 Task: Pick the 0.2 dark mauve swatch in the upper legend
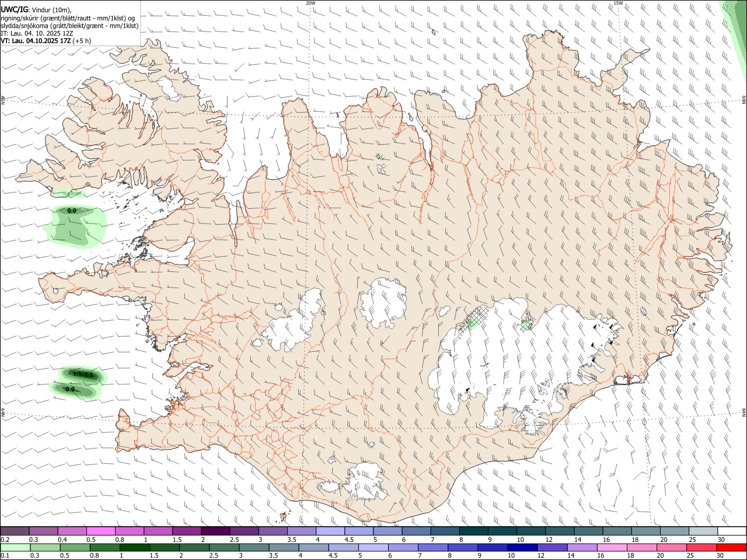(x=15, y=531)
